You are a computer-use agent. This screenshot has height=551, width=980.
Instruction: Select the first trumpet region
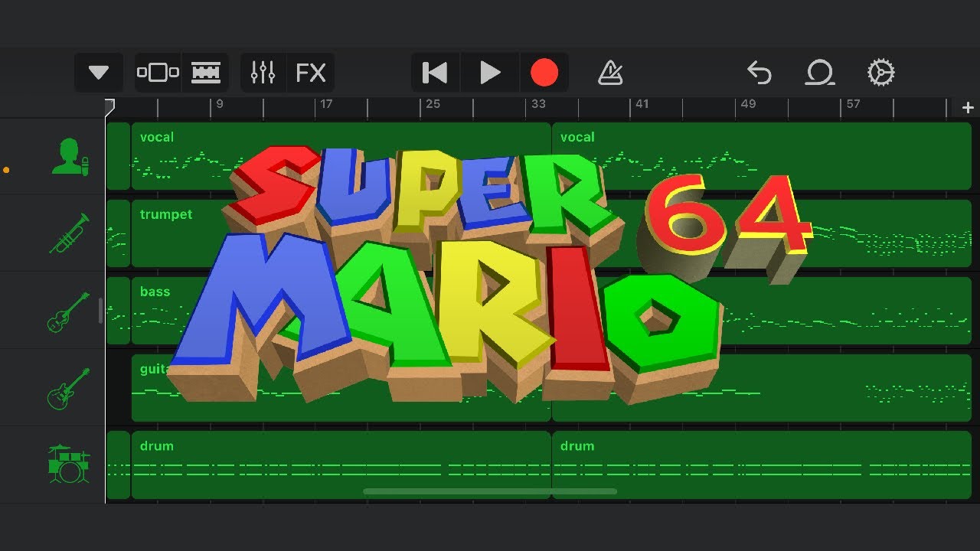pos(341,233)
